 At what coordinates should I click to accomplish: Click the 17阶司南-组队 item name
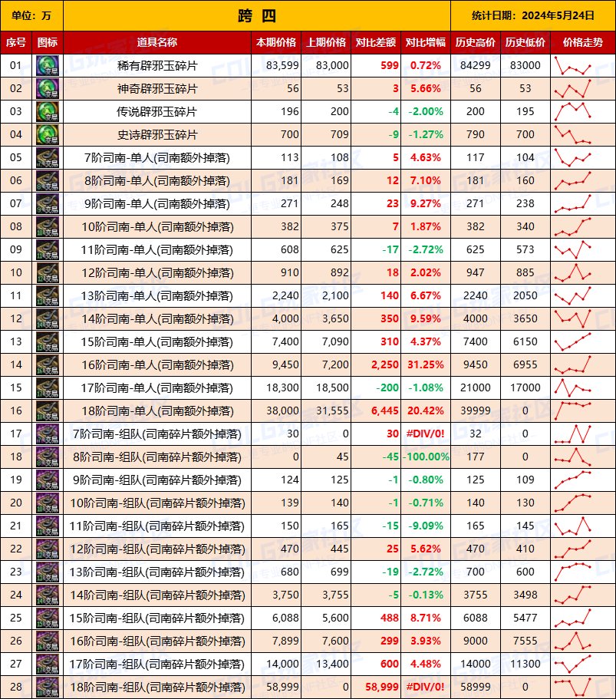[157, 664]
